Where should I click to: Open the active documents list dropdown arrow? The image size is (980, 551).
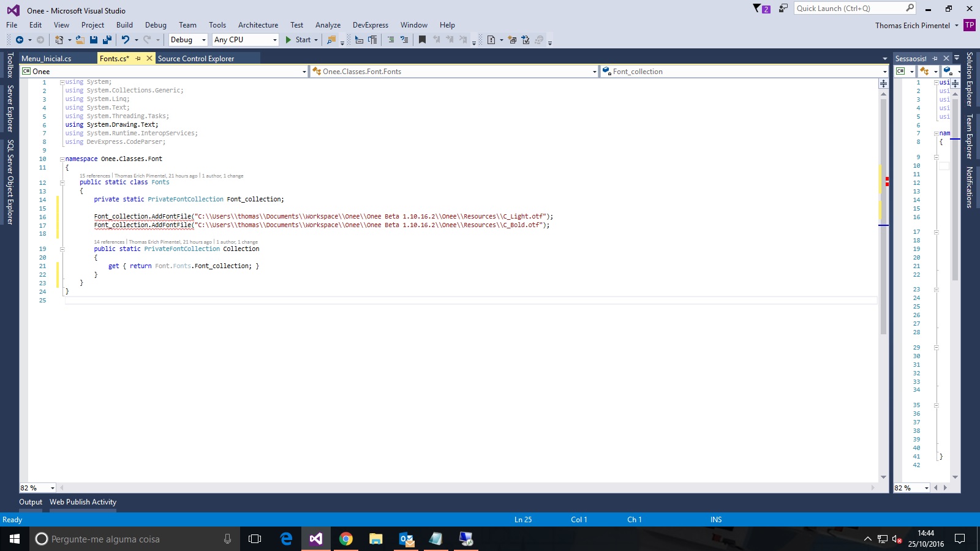[x=884, y=59]
